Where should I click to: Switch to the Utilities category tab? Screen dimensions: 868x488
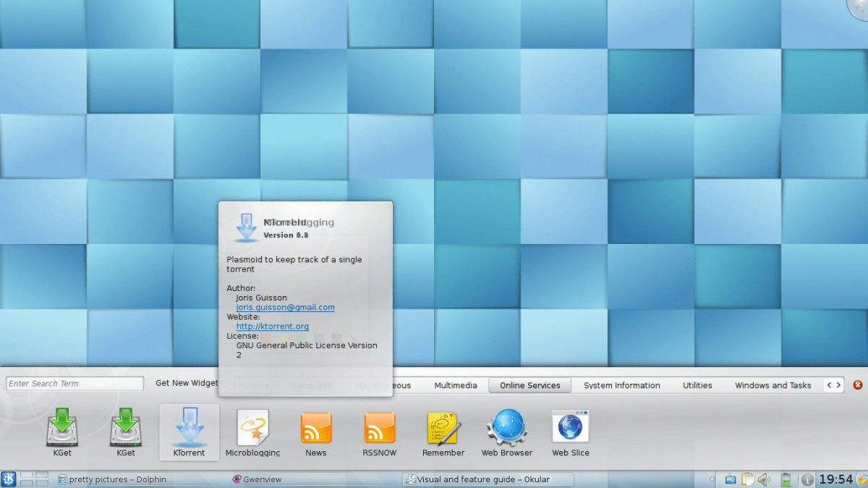pos(697,385)
